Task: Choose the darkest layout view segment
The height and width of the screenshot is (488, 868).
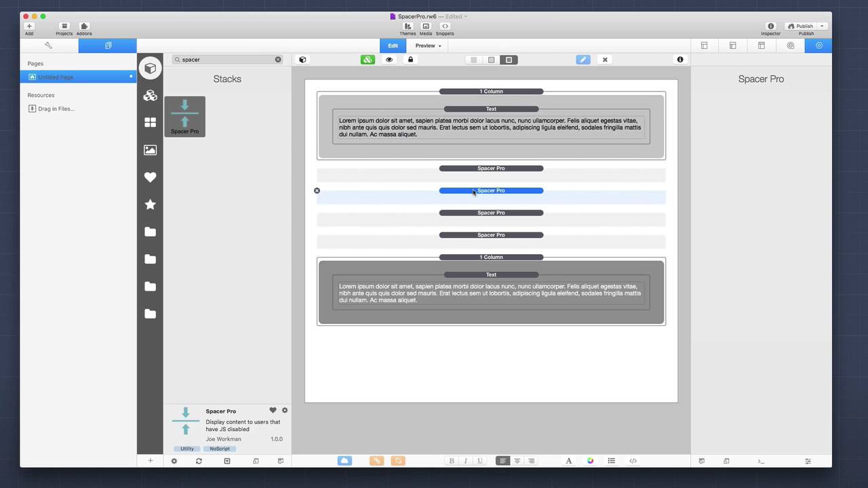Action: tap(509, 60)
